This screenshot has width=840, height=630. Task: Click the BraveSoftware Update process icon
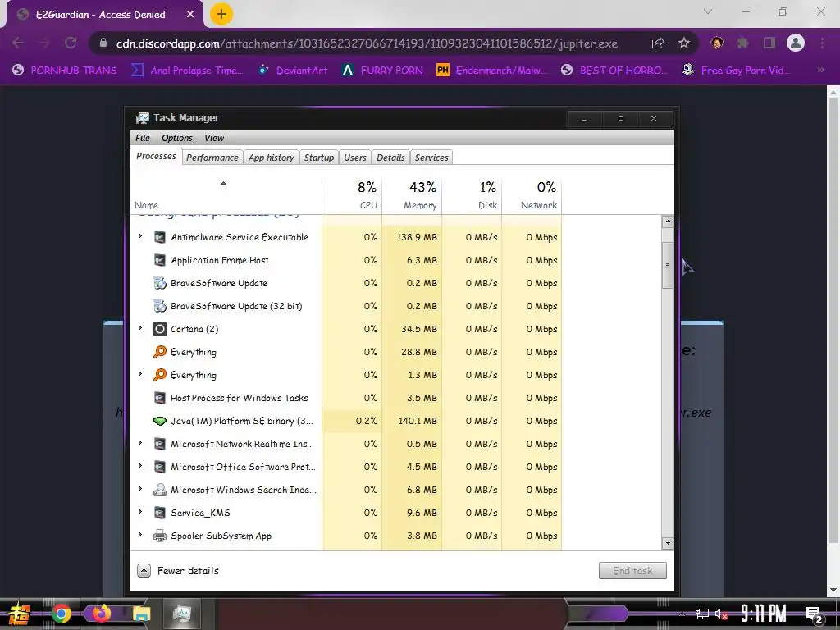point(160,283)
